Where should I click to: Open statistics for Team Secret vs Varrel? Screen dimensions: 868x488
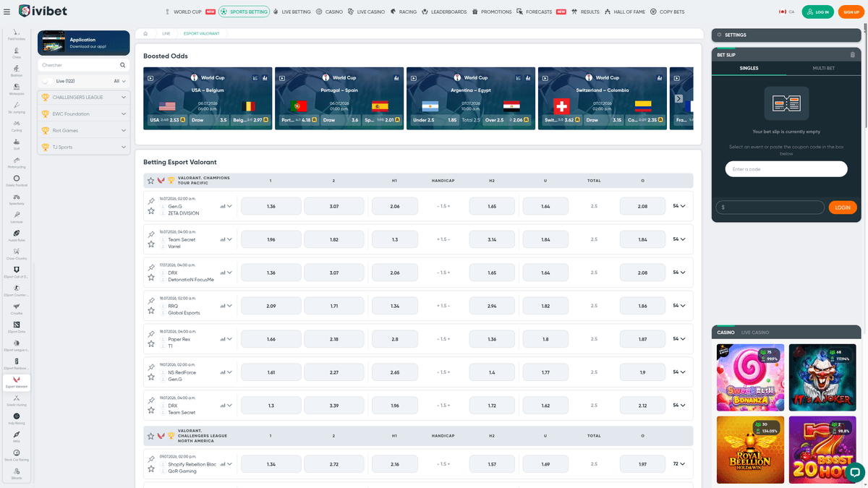[223, 239]
